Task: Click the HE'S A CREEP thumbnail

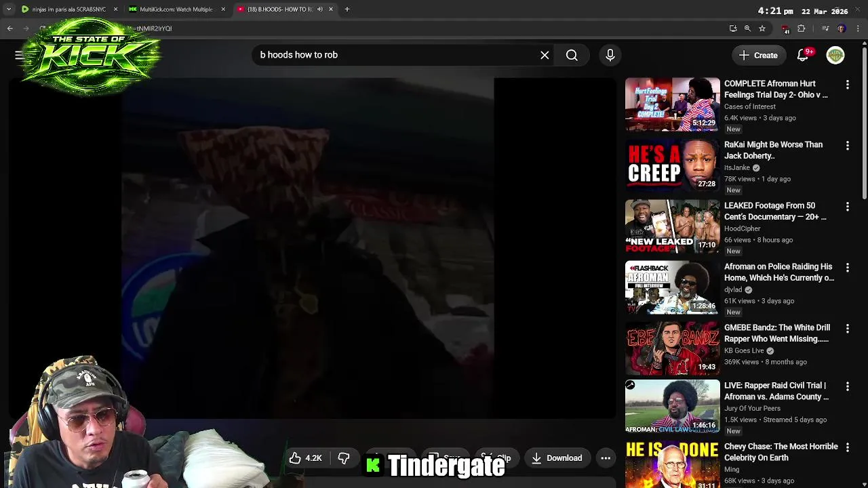Action: [x=672, y=165]
